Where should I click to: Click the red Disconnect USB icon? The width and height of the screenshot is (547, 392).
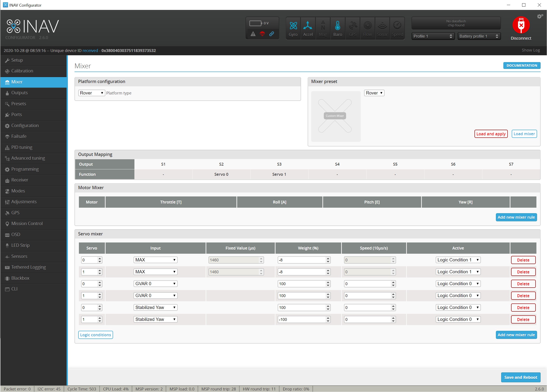pyautogui.click(x=521, y=25)
